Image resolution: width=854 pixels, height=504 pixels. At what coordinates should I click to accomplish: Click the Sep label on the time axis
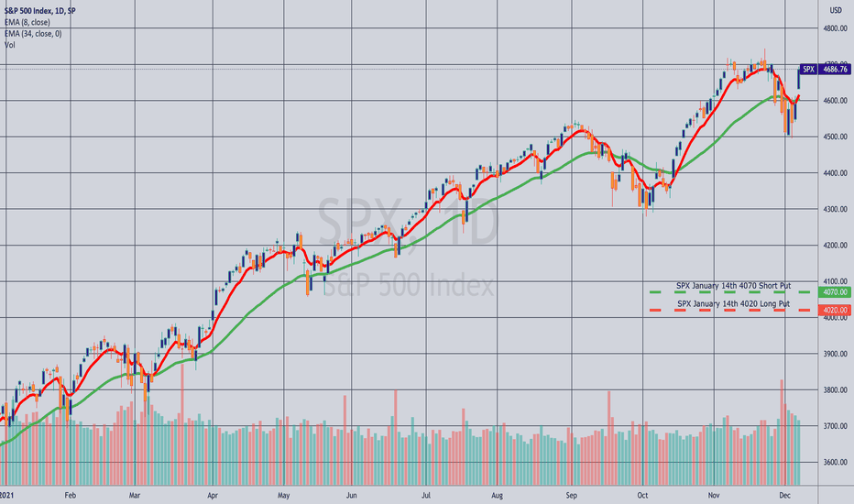pyautogui.click(x=571, y=495)
